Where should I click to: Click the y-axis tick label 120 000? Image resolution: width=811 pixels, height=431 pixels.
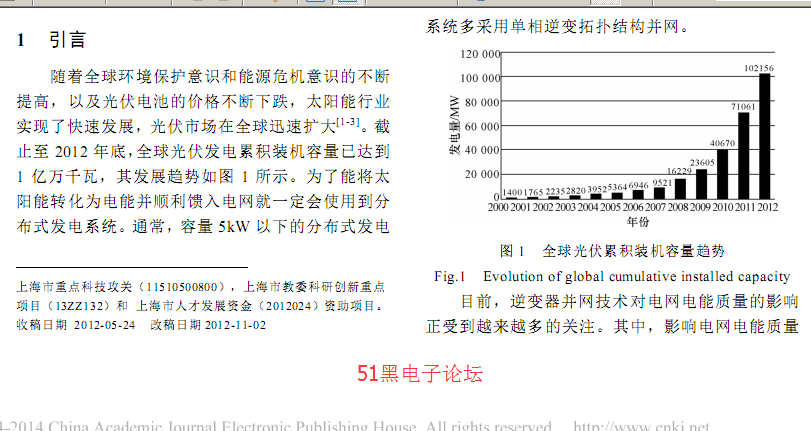click(480, 54)
